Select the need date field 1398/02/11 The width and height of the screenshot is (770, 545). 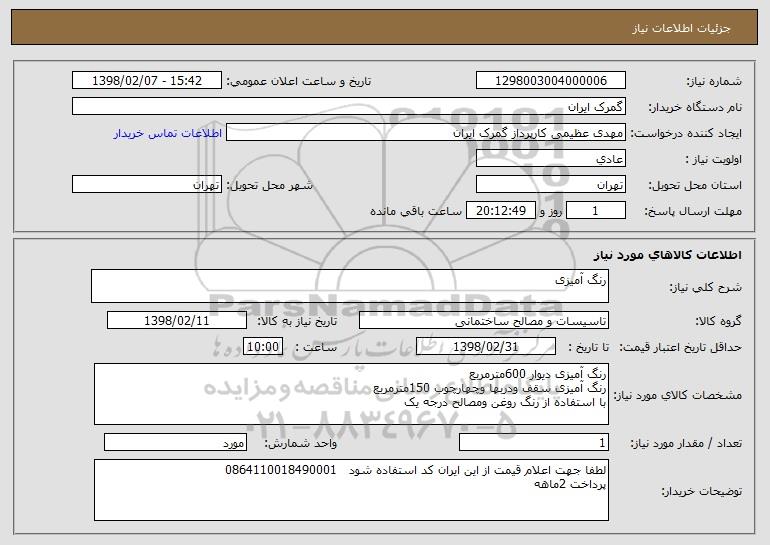tap(177, 321)
